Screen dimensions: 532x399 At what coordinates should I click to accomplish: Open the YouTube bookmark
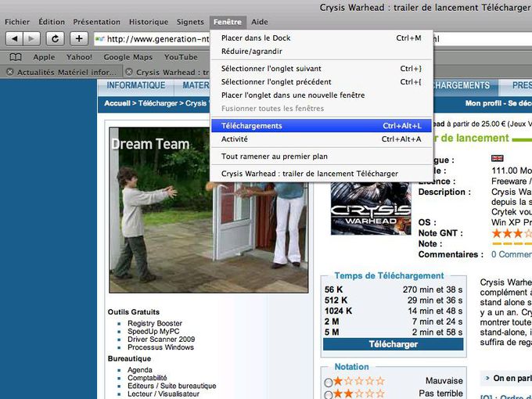[x=181, y=57]
